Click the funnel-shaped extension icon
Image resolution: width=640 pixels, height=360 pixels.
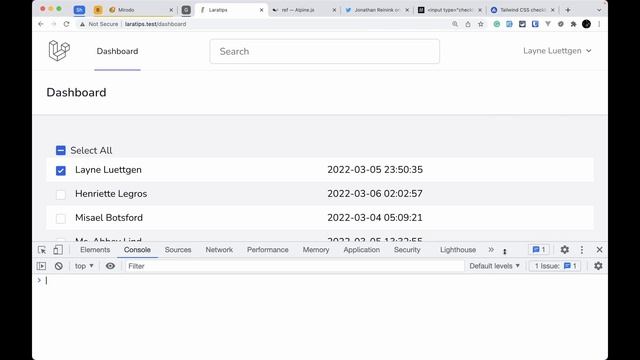click(x=548, y=24)
